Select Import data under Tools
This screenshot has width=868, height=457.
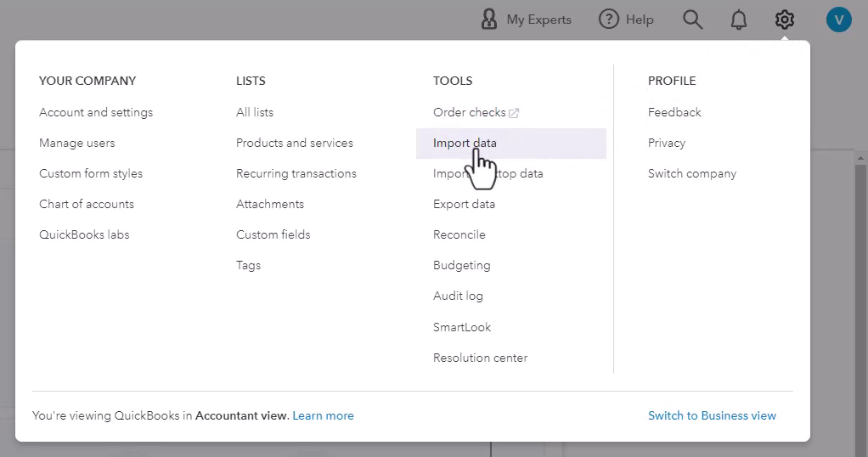(x=511, y=143)
